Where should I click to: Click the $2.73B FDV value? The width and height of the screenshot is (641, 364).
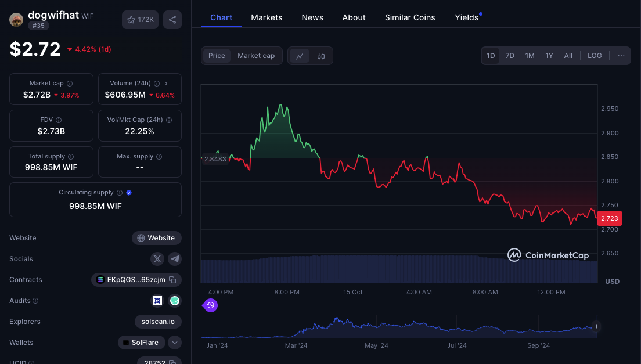pos(51,131)
